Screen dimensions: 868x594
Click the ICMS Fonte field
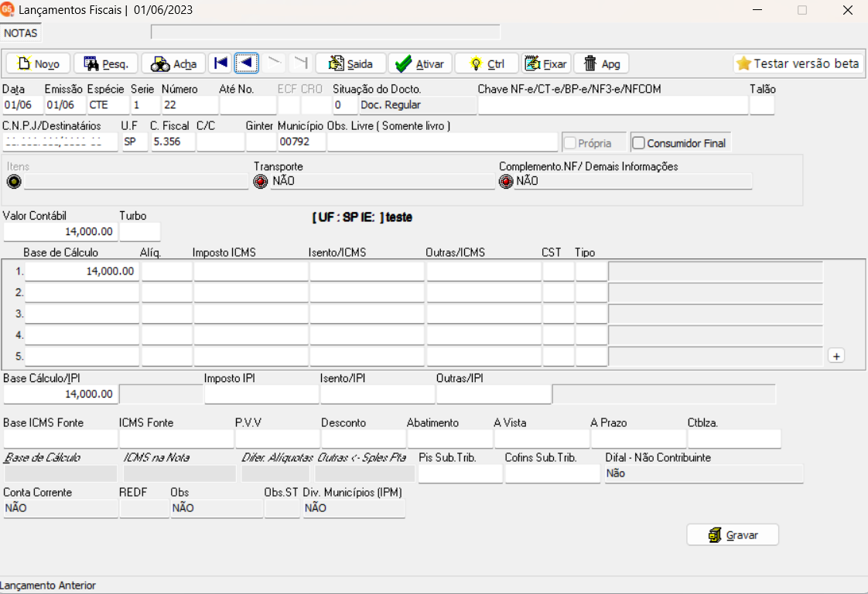(176, 439)
